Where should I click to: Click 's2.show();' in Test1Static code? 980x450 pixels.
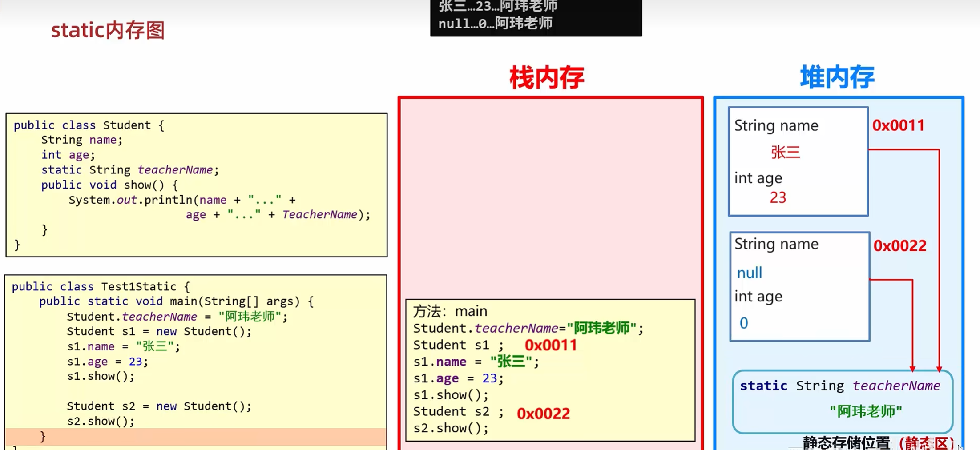coord(101,421)
